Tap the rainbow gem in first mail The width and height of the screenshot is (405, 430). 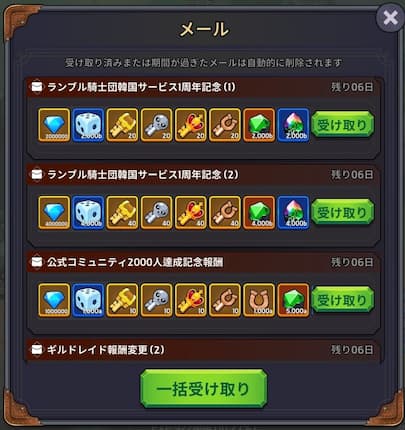click(x=293, y=125)
